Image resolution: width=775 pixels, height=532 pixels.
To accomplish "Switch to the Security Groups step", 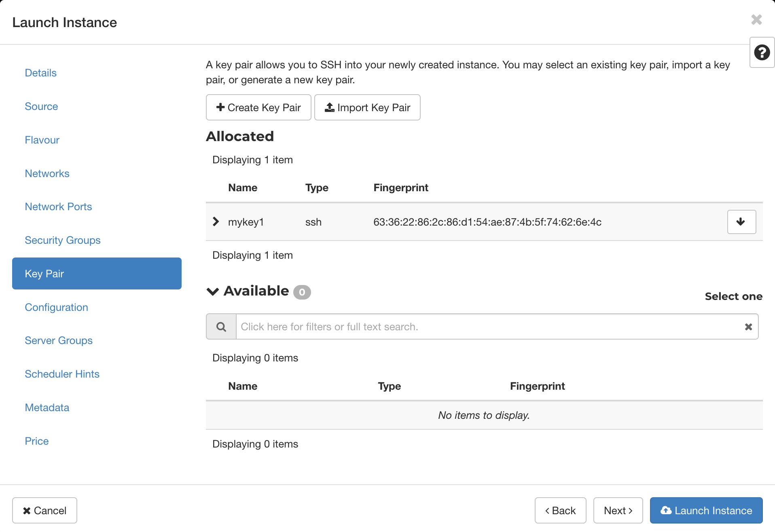I will click(63, 240).
